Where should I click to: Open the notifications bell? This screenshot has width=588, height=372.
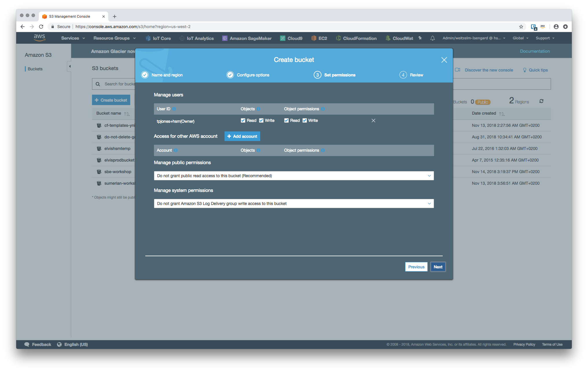433,38
